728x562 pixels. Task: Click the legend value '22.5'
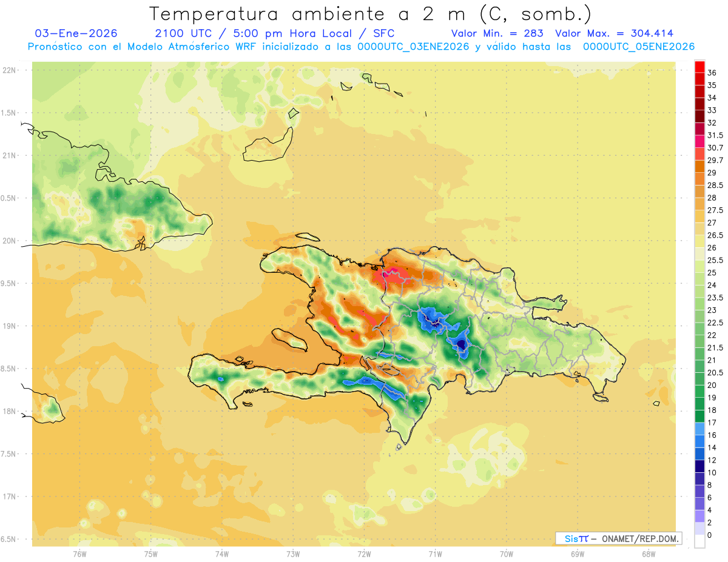[x=715, y=323]
